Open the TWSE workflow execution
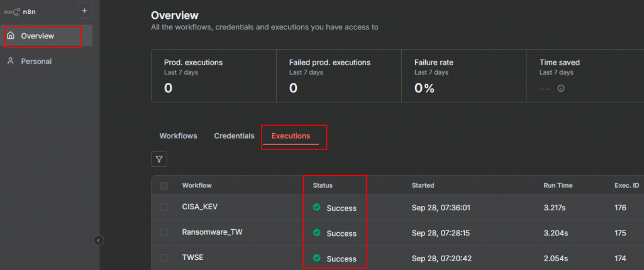Image resolution: width=644 pixels, height=270 pixels. click(193, 258)
